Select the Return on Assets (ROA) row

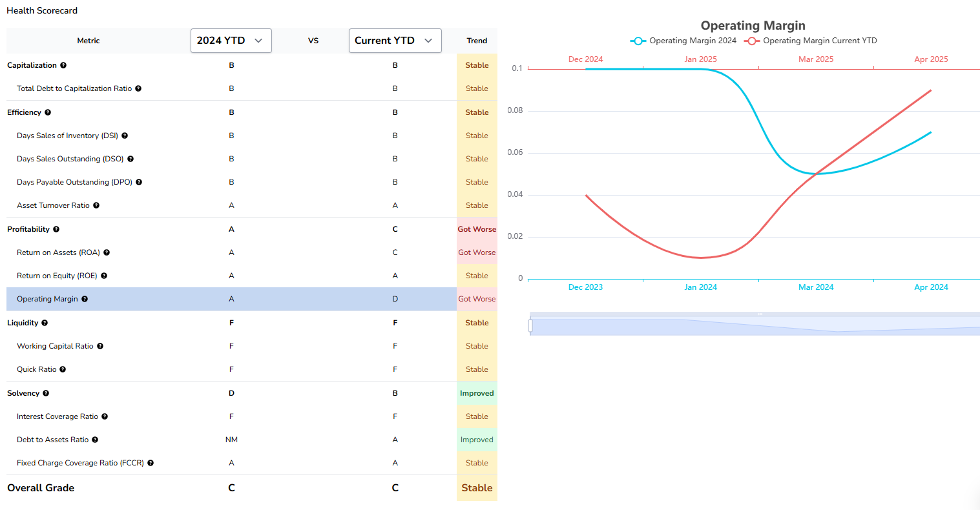point(252,252)
